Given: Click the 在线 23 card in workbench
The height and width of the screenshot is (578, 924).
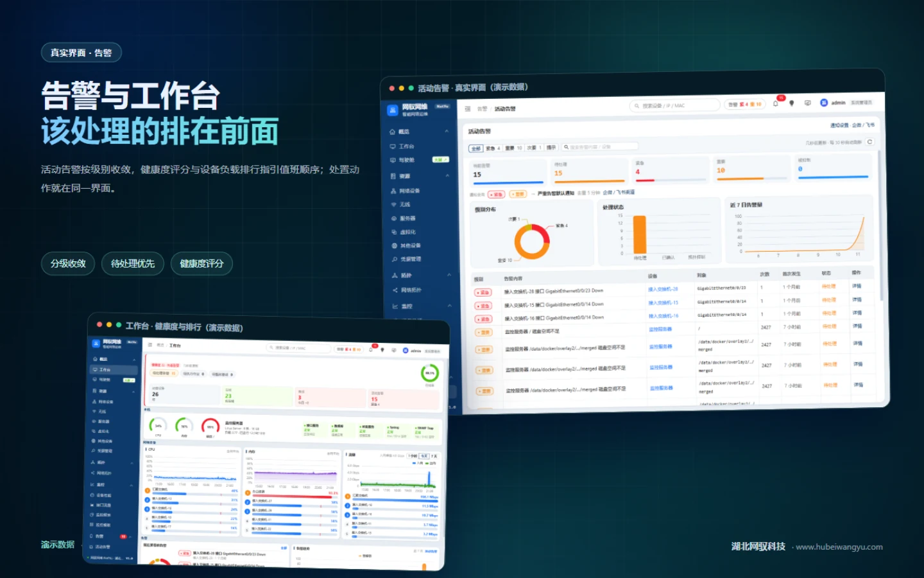Looking at the screenshot, I should click(257, 396).
